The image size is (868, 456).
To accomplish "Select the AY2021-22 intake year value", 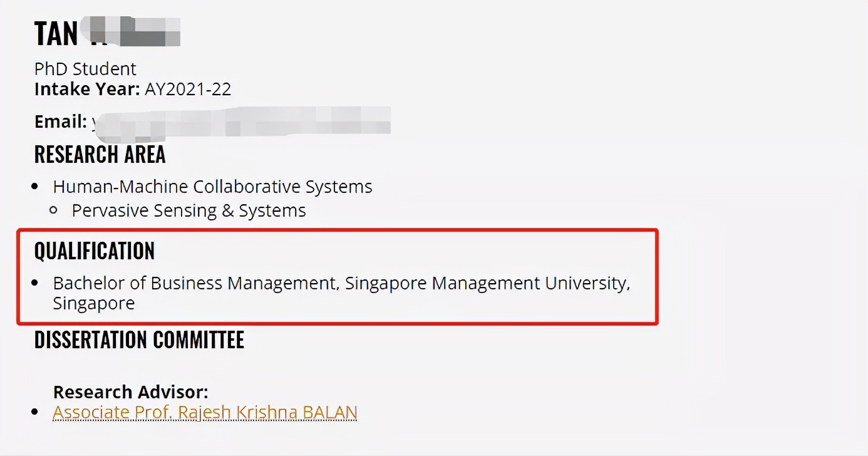I will [x=188, y=89].
